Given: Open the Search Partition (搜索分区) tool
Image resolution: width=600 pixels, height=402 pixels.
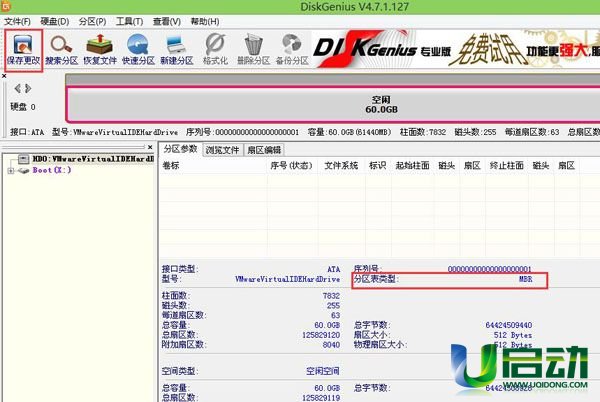Looking at the screenshot, I should pos(62,50).
